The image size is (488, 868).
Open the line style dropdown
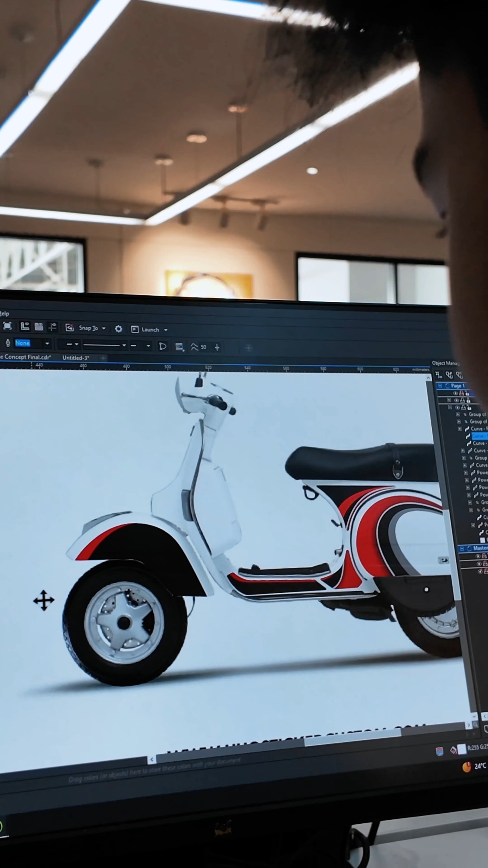(x=104, y=345)
